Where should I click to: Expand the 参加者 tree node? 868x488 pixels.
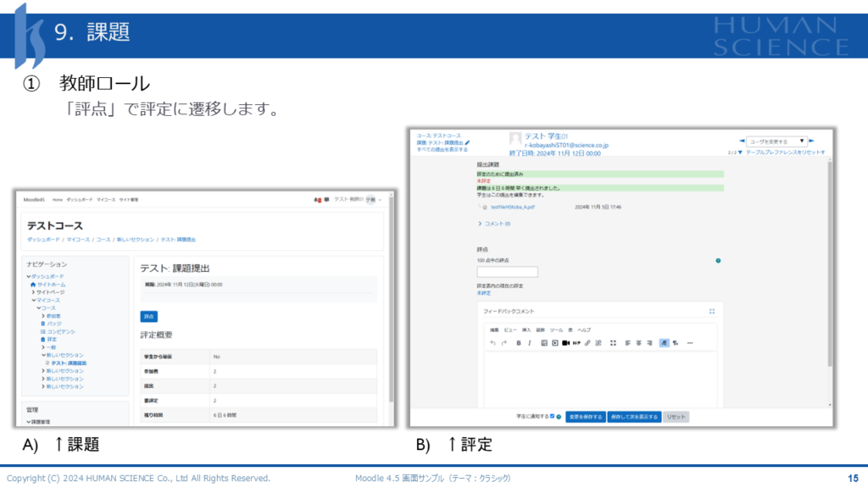click(43, 316)
